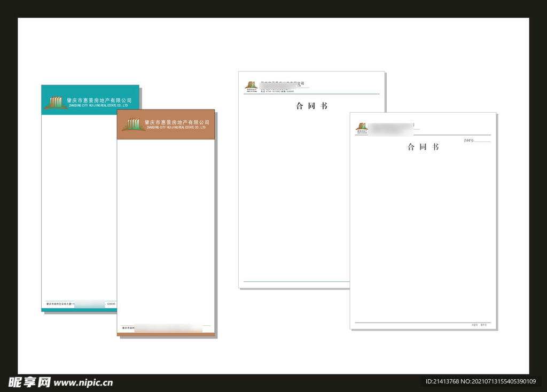Click the 合同号 field on front contract page
Screen dimensions: 547x392
point(477,140)
